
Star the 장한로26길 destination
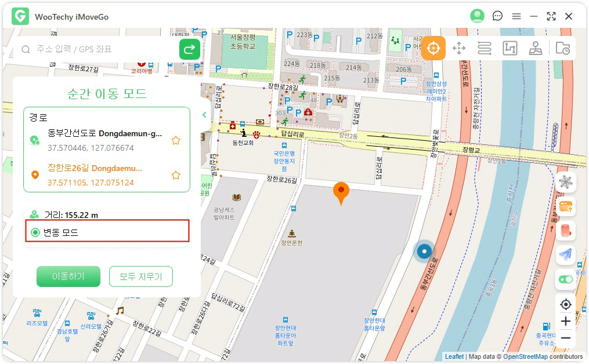click(x=176, y=175)
